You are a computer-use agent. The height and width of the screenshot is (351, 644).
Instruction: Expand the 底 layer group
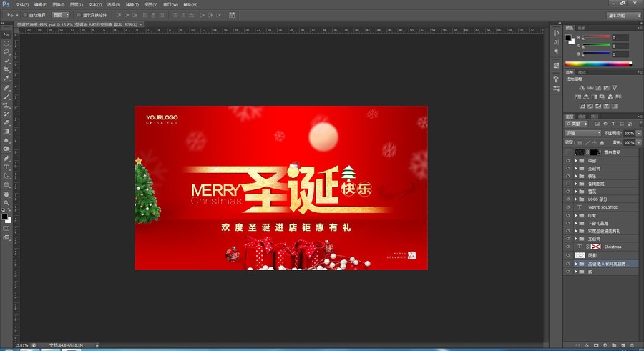pos(576,272)
